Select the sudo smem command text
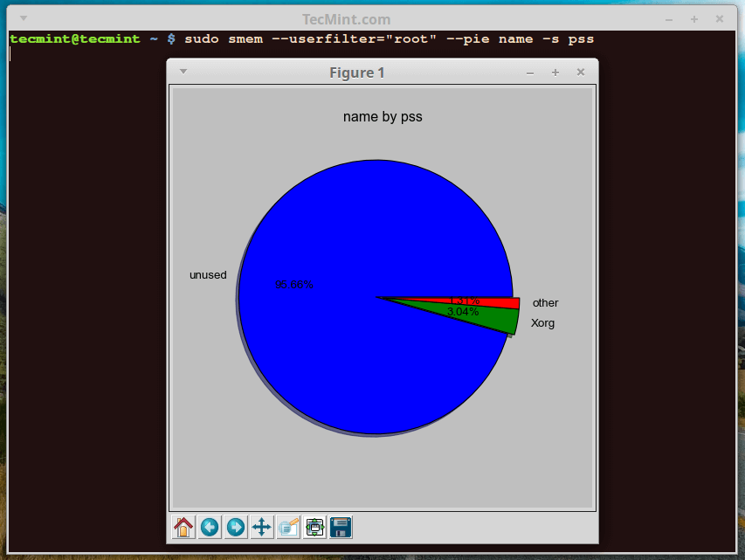The width and height of the screenshot is (745, 560). [x=223, y=38]
